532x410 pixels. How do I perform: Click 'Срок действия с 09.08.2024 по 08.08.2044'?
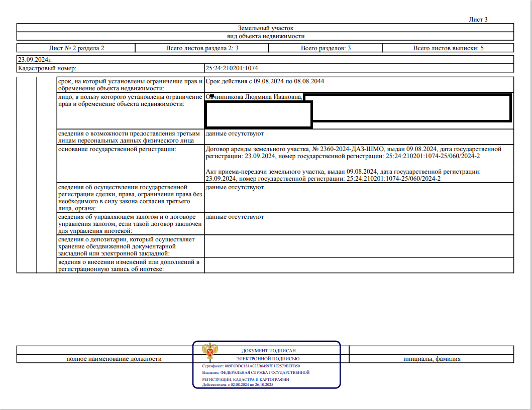265,81
